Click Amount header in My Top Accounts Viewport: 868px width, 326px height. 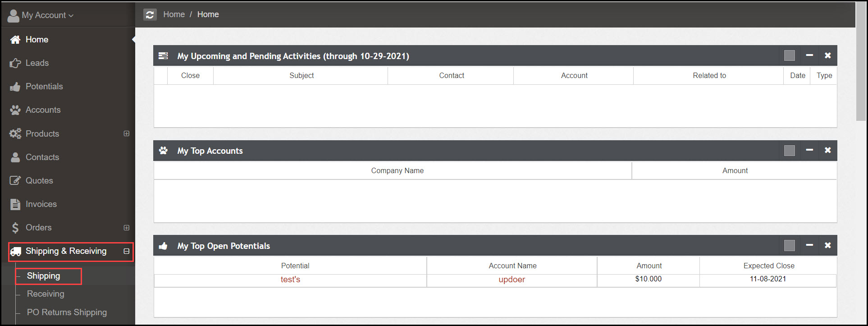(x=735, y=171)
